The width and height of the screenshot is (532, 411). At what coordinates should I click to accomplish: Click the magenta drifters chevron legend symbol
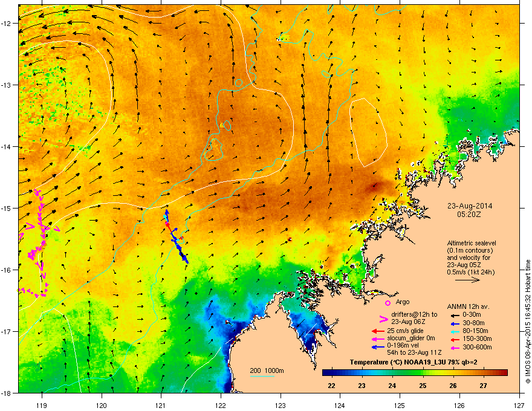coord(383,319)
